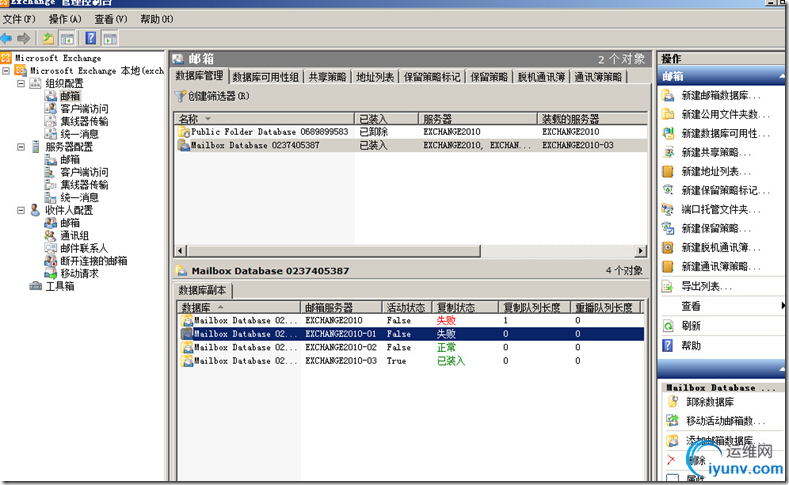
Task: Switch to 通讯簿策略 tab
Action: [598, 77]
